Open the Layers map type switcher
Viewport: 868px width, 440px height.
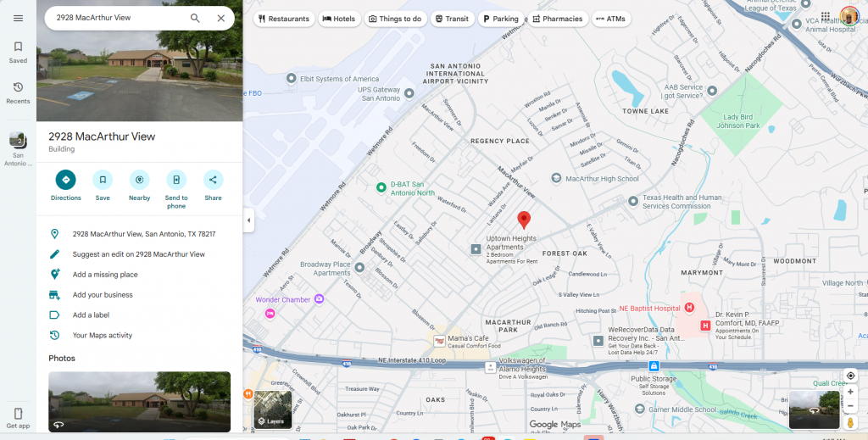[272, 409]
